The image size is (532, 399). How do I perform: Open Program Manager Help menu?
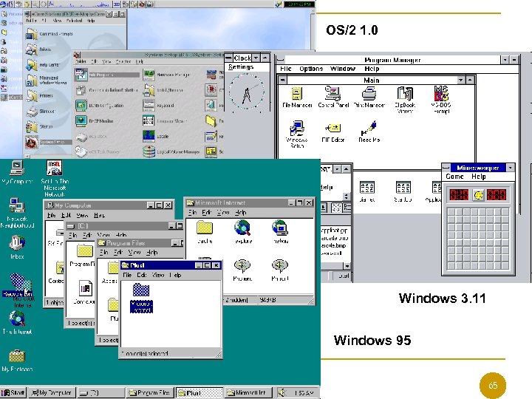372,69
